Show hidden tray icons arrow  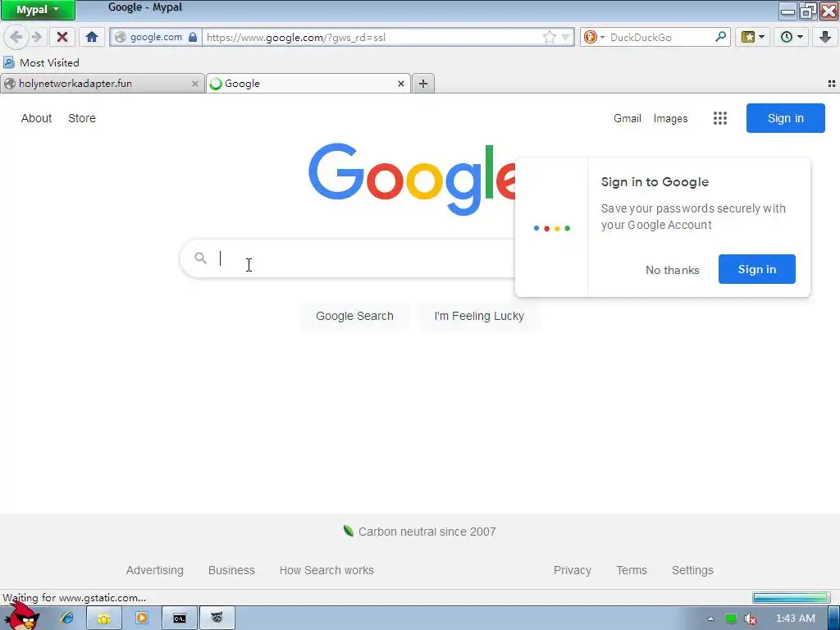tap(710, 619)
